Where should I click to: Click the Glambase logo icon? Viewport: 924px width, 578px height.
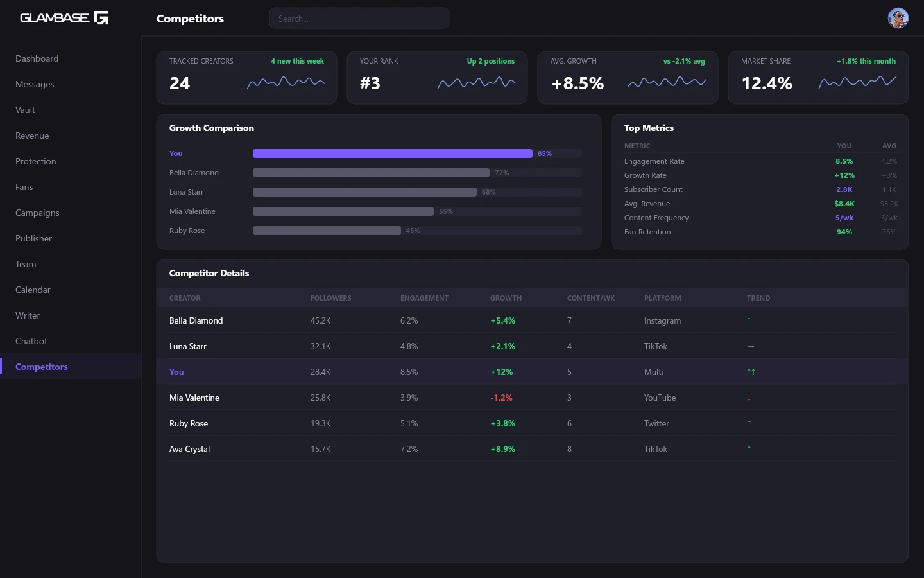(101, 18)
